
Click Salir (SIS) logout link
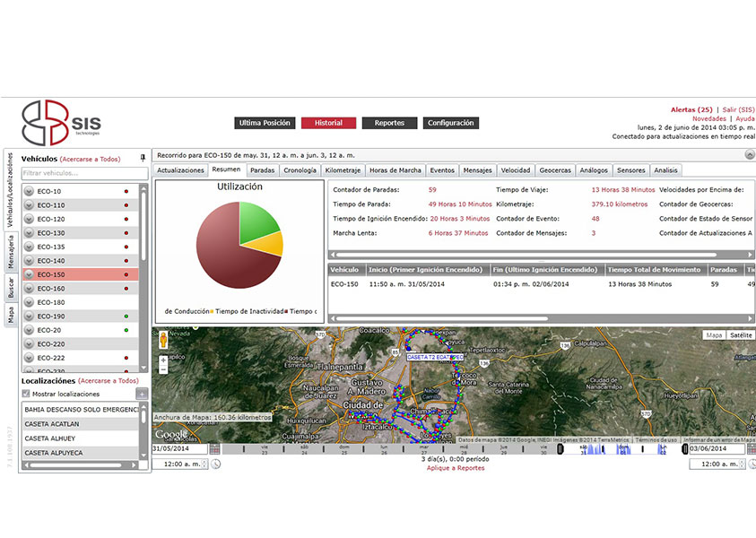[738, 110]
